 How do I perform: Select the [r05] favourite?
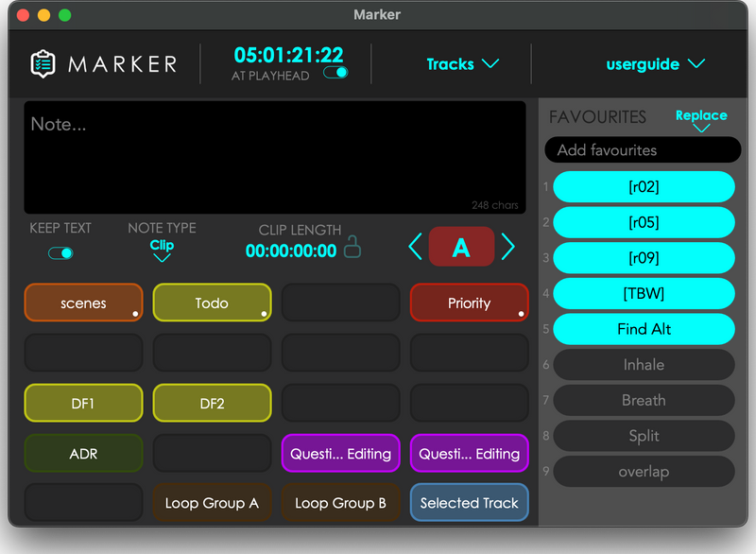[644, 222]
